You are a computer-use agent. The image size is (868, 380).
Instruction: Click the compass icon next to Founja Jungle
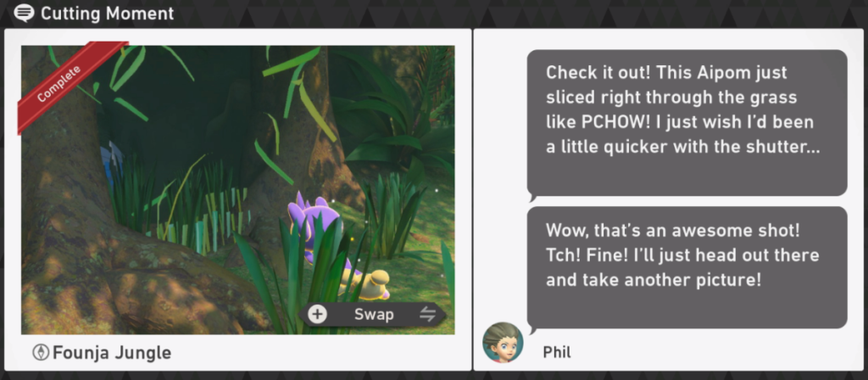pyautogui.click(x=41, y=352)
